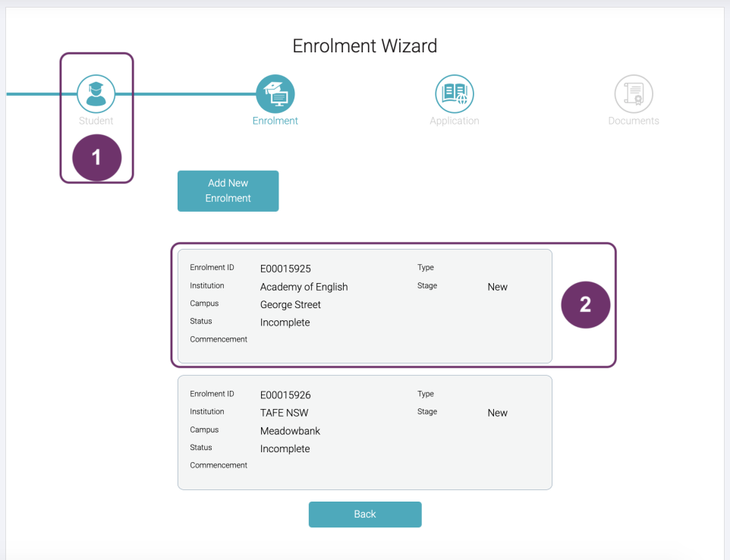
Task: Open enrolment card E00015926
Action: point(365,433)
